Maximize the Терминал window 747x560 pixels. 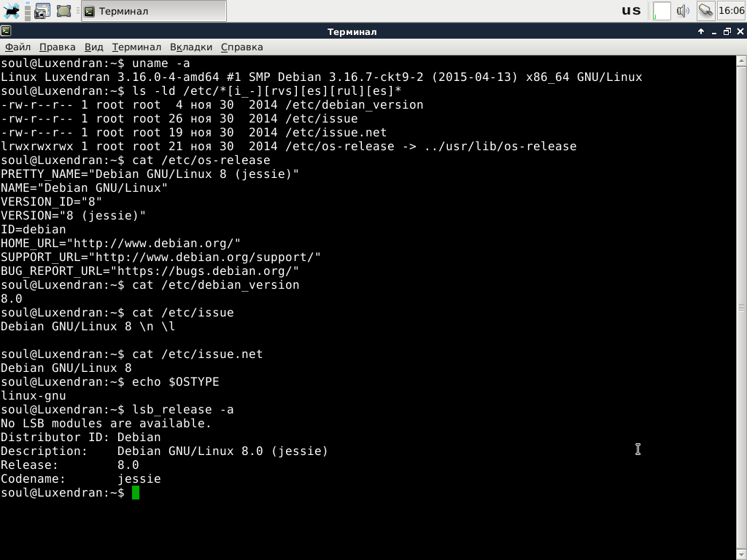point(727,31)
